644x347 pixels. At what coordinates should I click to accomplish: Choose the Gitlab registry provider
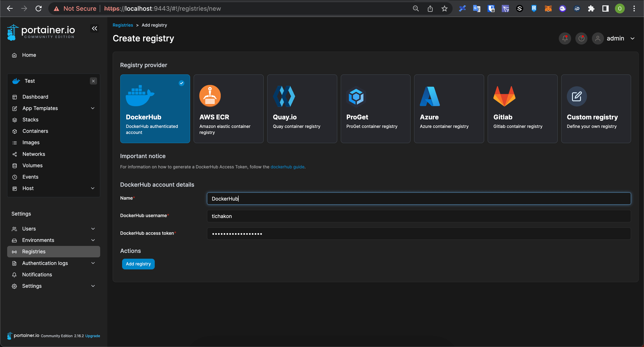522,109
